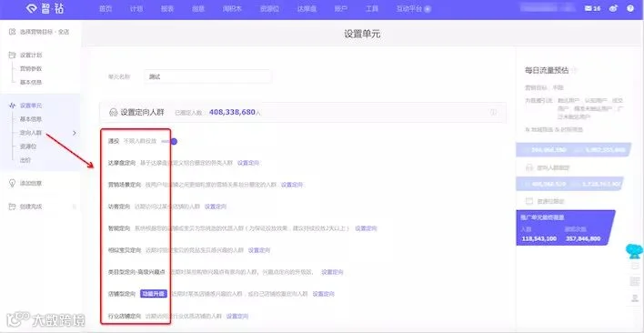This screenshot has width=644, height=333.
Task: Click 设置定向 link for 访客定向
Action: (216, 207)
